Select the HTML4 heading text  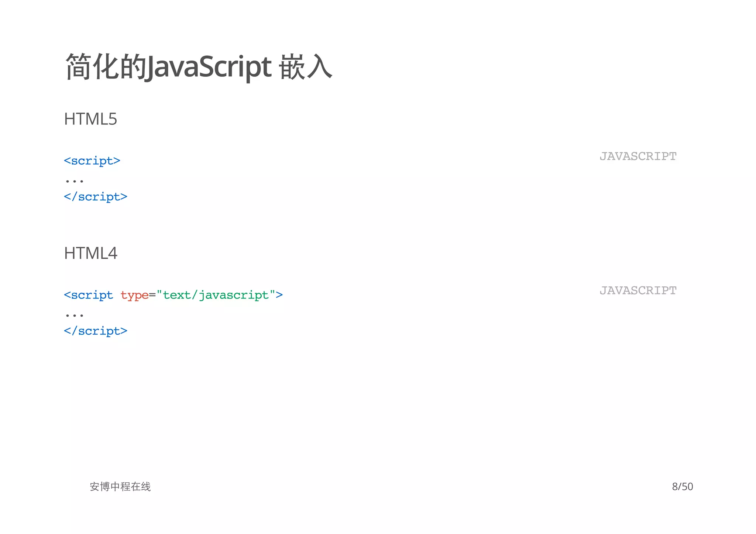coord(90,253)
